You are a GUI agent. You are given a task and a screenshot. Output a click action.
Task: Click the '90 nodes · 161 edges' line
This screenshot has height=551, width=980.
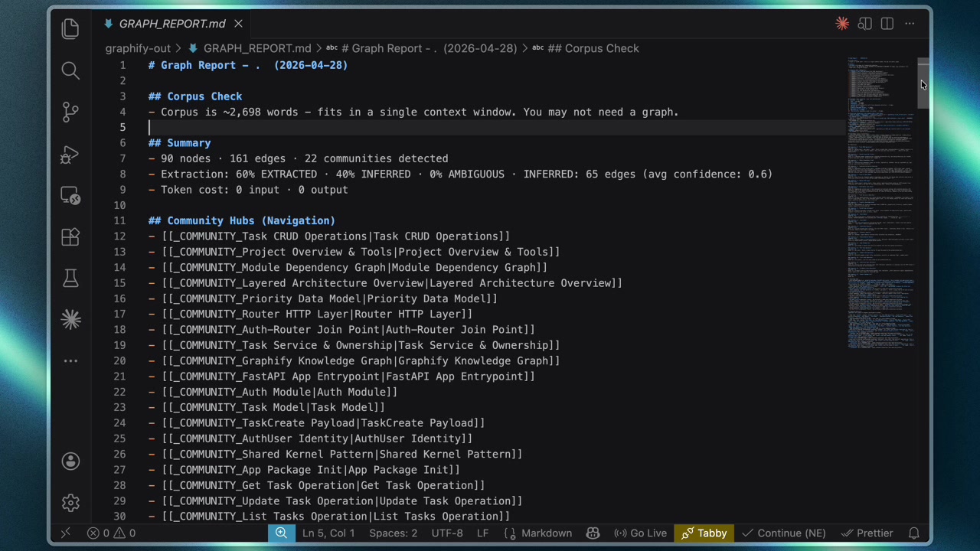coord(299,158)
